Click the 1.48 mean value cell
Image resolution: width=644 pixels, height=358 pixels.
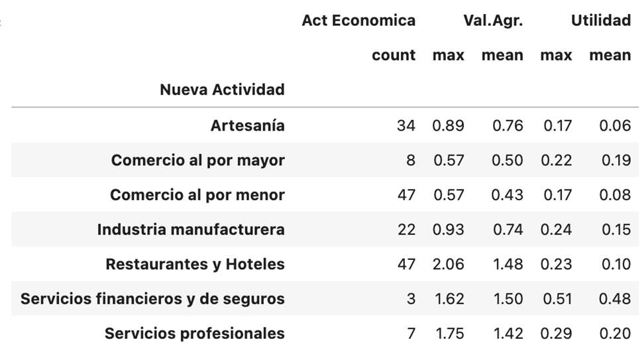click(x=508, y=264)
